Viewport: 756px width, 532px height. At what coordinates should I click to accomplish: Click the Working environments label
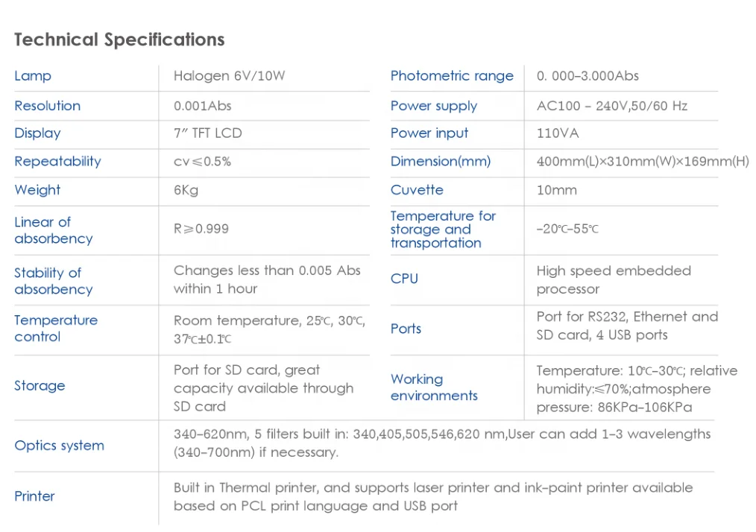[x=434, y=387]
